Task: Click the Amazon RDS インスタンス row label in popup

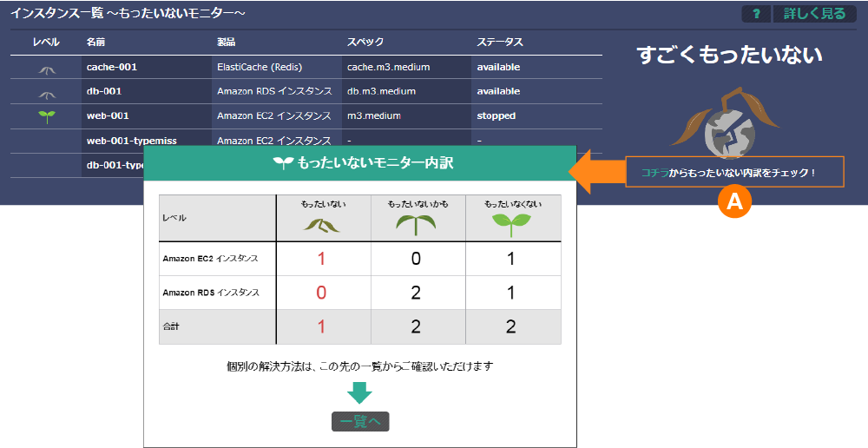Action: 211,293
